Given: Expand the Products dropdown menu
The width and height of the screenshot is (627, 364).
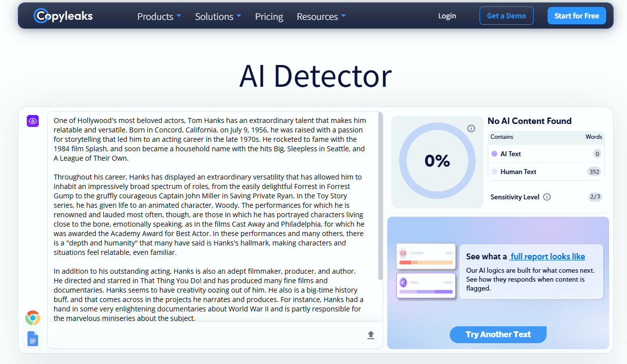Looking at the screenshot, I should (159, 16).
